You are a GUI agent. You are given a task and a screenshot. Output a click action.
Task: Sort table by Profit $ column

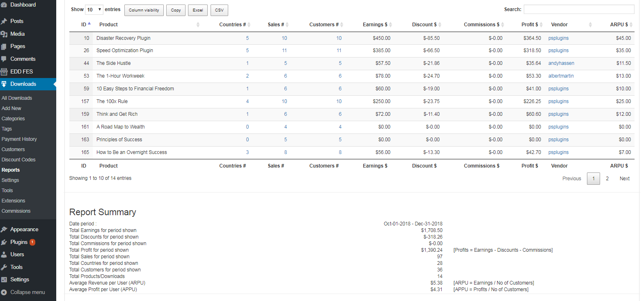click(x=529, y=25)
